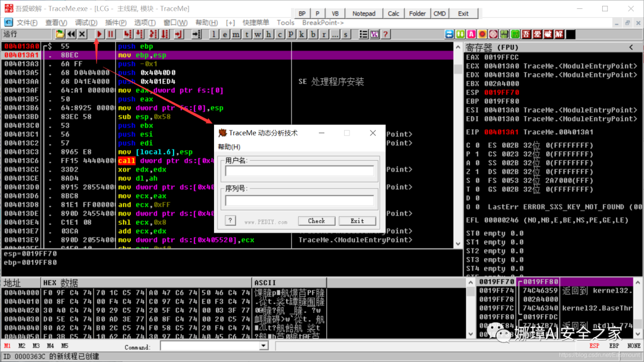Expand the Command history dropdown arrow
Image resolution: width=644 pixels, height=362 pixels.
click(264, 346)
